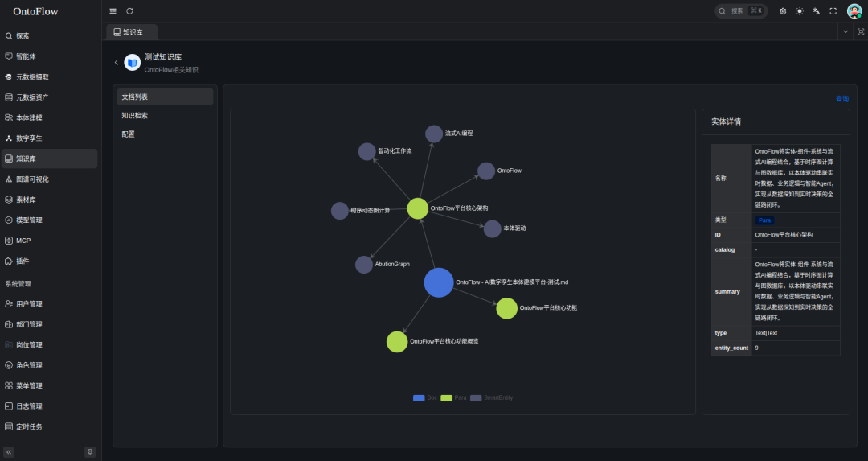
Task: Select 文档列表 menu item
Action: (x=165, y=97)
